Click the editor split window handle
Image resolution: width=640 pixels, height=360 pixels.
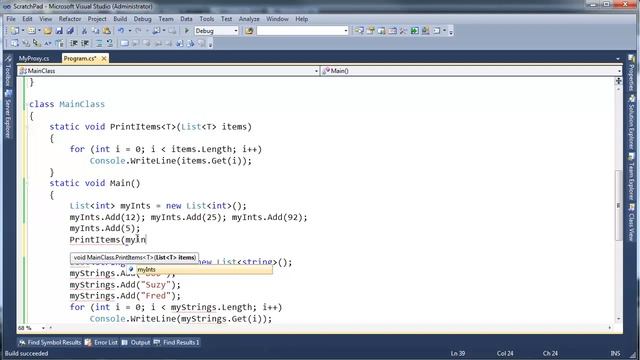tap(619, 81)
